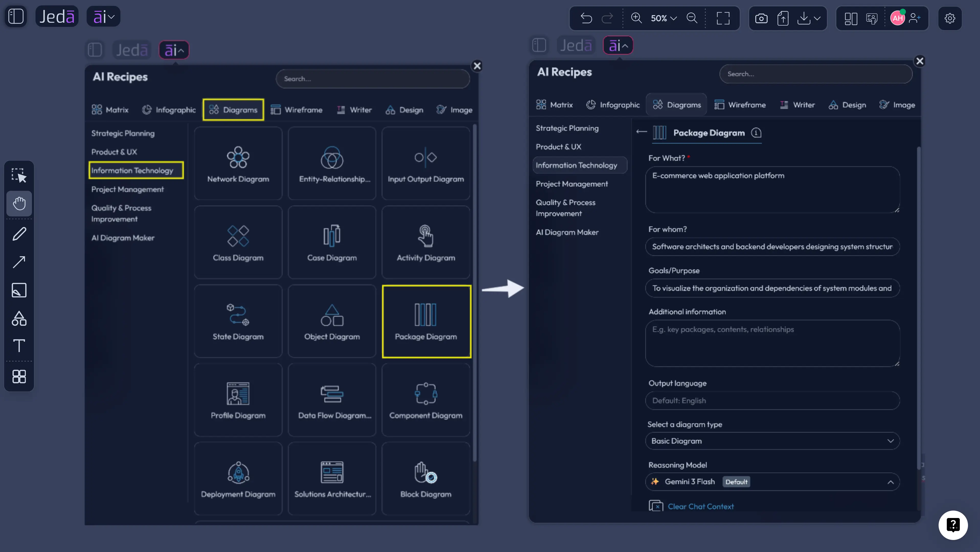This screenshot has height=552, width=980.
Task: Zoom out of the canvas
Action: coord(692,18)
